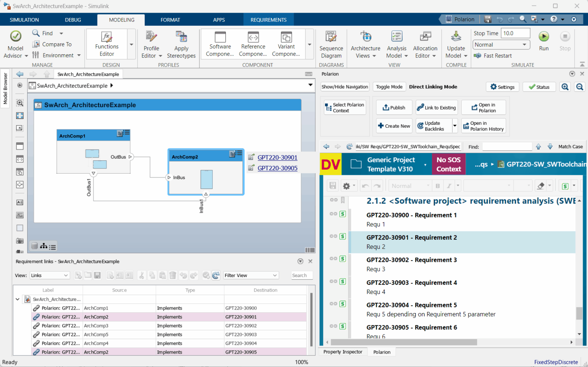588x367 pixels.
Task: Switch to the Property Inspector tab
Action: [x=343, y=352]
